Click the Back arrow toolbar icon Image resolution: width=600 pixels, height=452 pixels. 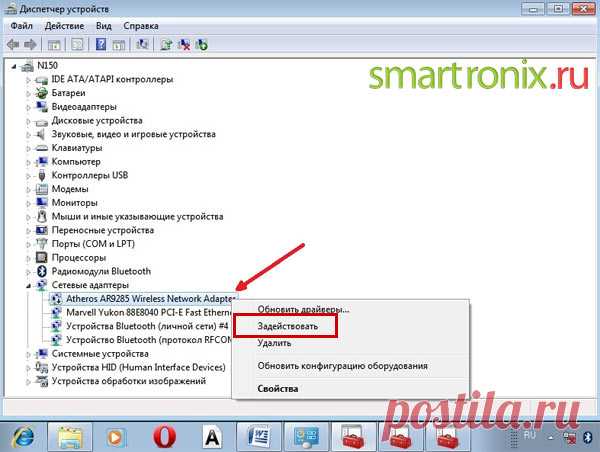(x=13, y=45)
